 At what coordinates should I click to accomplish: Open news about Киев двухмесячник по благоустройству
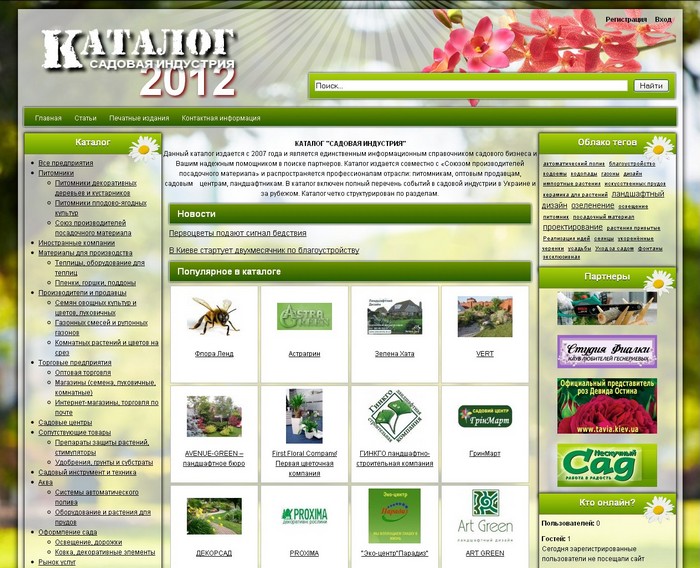(x=264, y=250)
